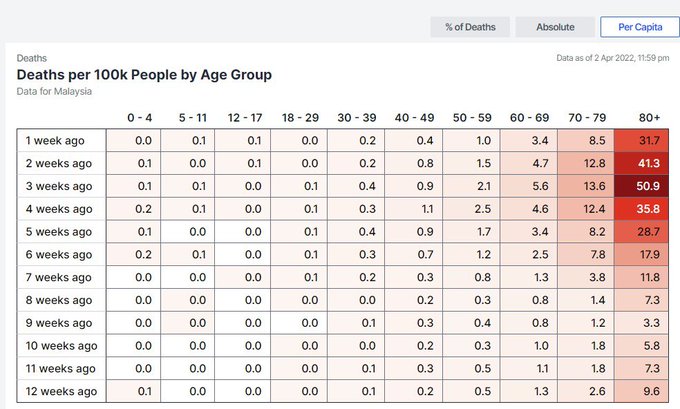Select the Absolute view button
This screenshot has width=680, height=409.
tap(555, 27)
